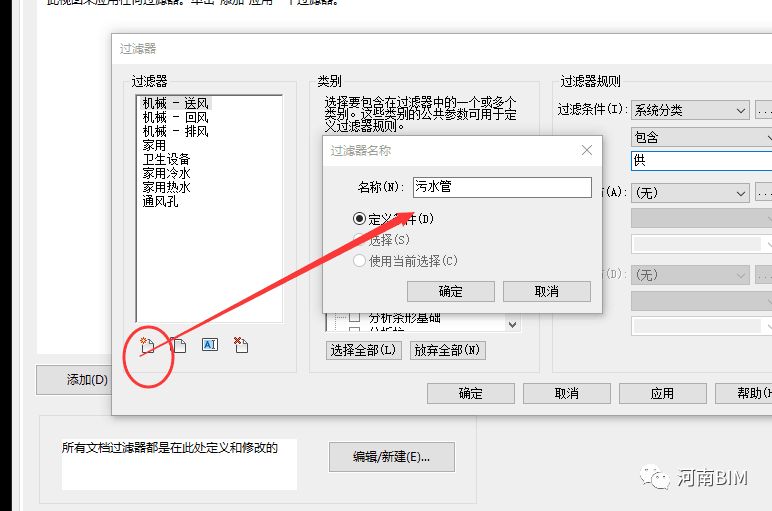Click in the 名称(N) field containing 污水管
The image size is (772, 511).
pos(502,187)
